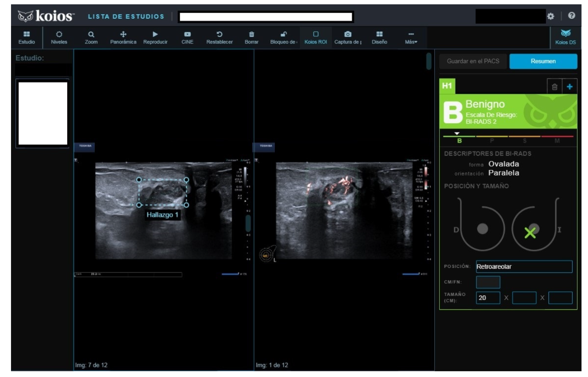Launch Koios DS from the top right
588x377 pixels.
point(566,37)
